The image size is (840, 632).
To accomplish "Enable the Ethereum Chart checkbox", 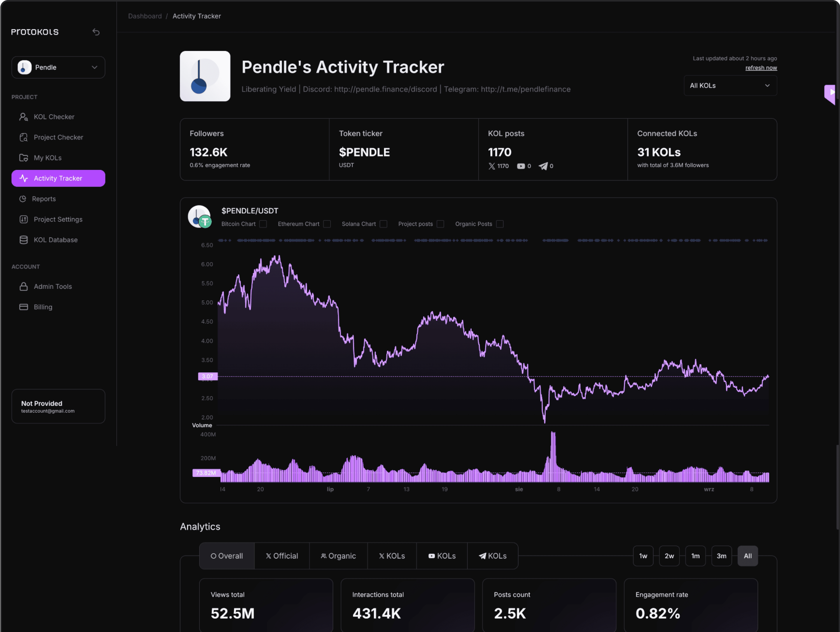I will pyautogui.click(x=327, y=224).
